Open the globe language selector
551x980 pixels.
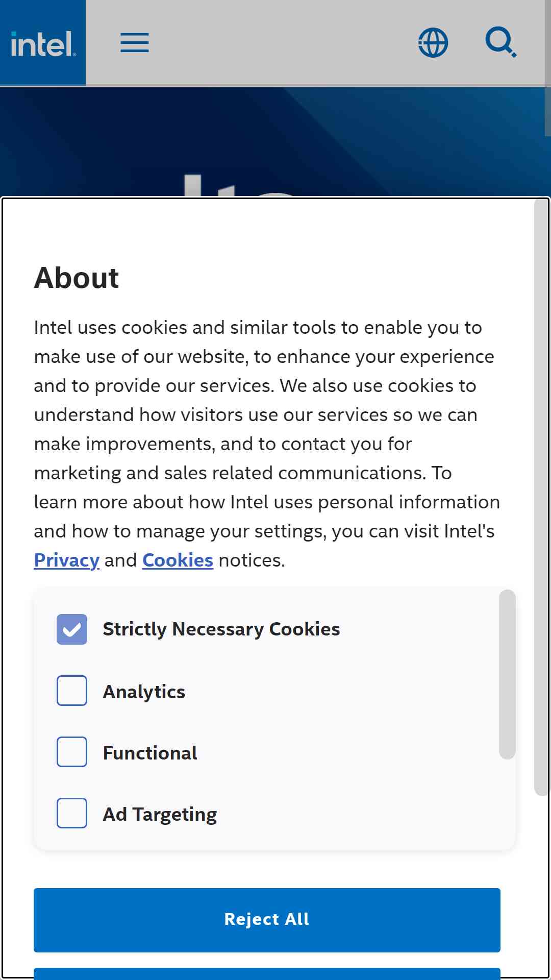point(433,43)
